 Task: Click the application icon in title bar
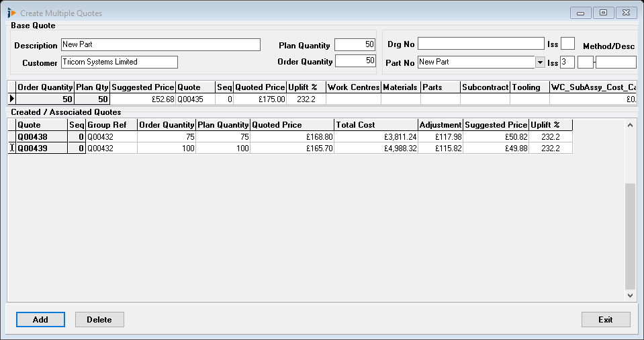pos(11,13)
